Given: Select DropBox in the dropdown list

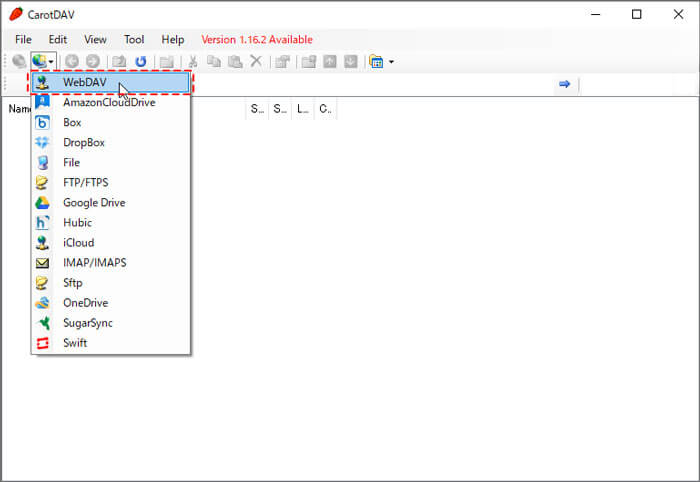Looking at the screenshot, I should pyautogui.click(x=111, y=143).
